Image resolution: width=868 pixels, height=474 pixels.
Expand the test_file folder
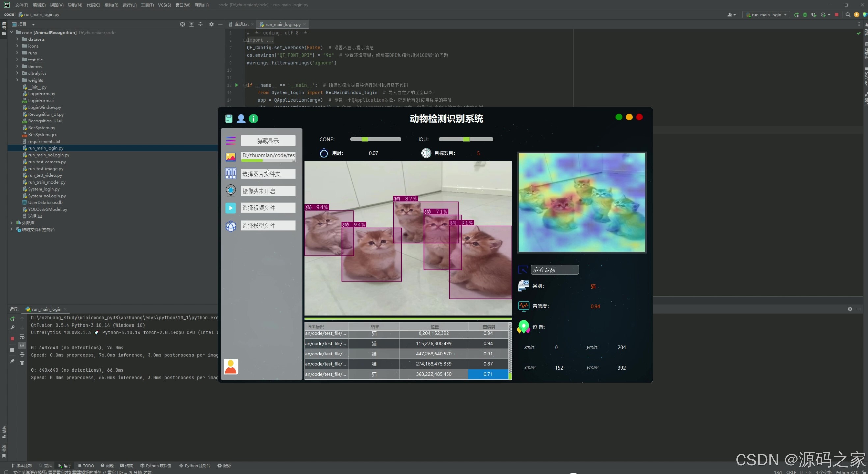(17, 59)
